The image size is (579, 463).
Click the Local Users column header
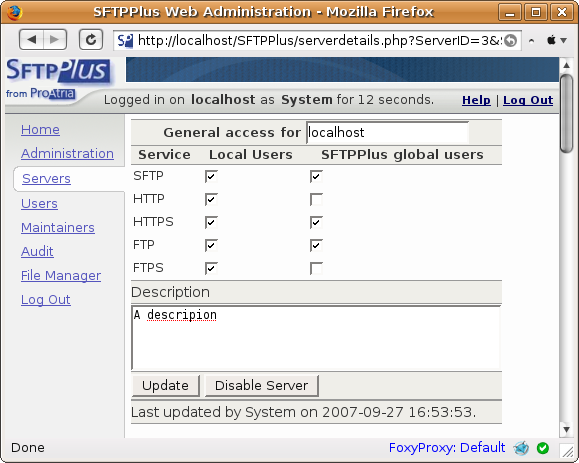point(251,155)
